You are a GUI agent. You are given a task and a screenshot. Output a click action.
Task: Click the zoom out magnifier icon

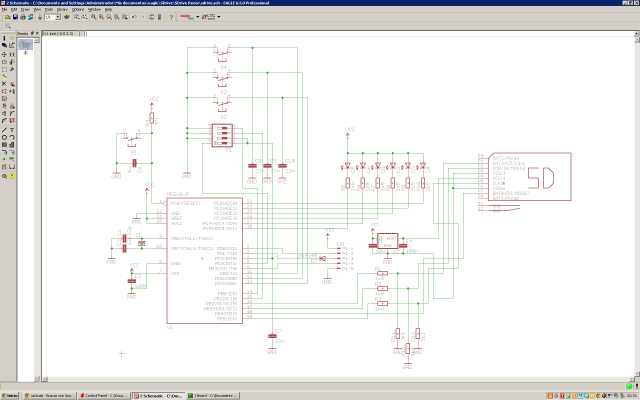(109, 17)
